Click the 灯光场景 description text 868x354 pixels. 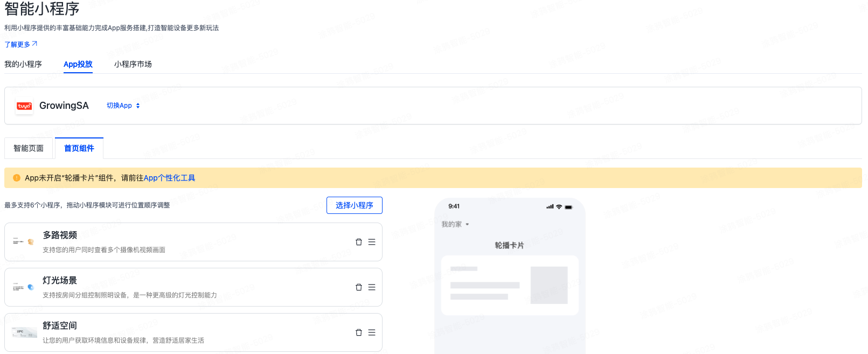[x=130, y=295]
